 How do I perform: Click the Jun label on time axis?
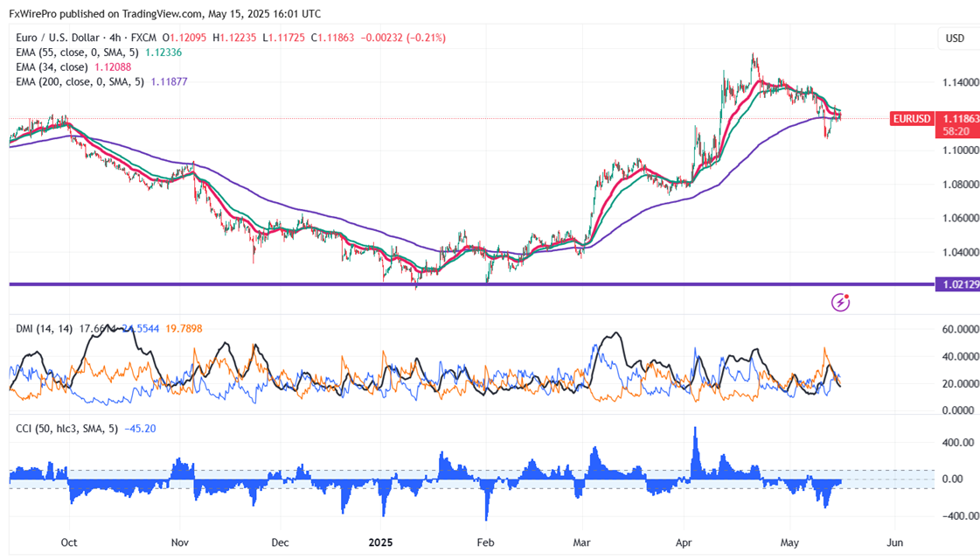click(x=894, y=542)
